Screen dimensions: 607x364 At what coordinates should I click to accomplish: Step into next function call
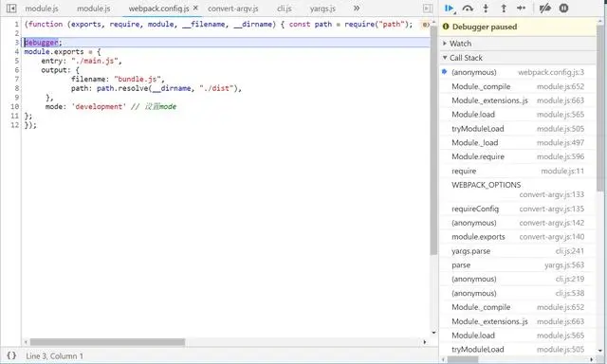(486, 9)
